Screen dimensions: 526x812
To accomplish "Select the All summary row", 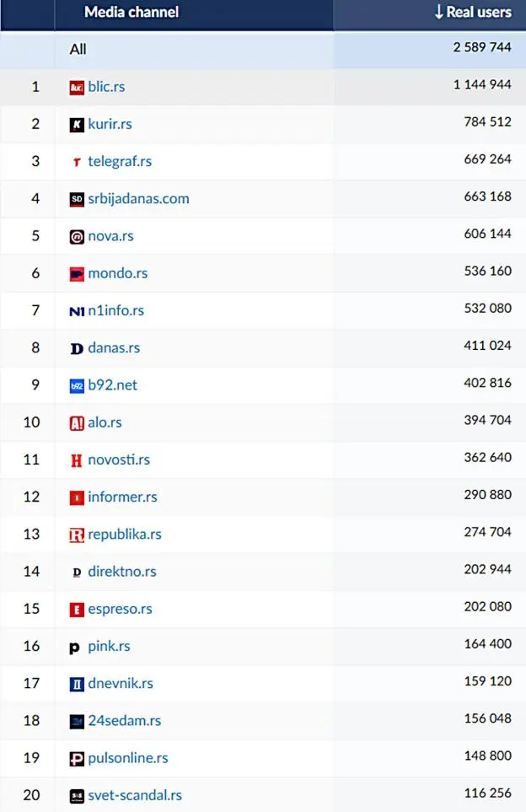I will [x=263, y=50].
